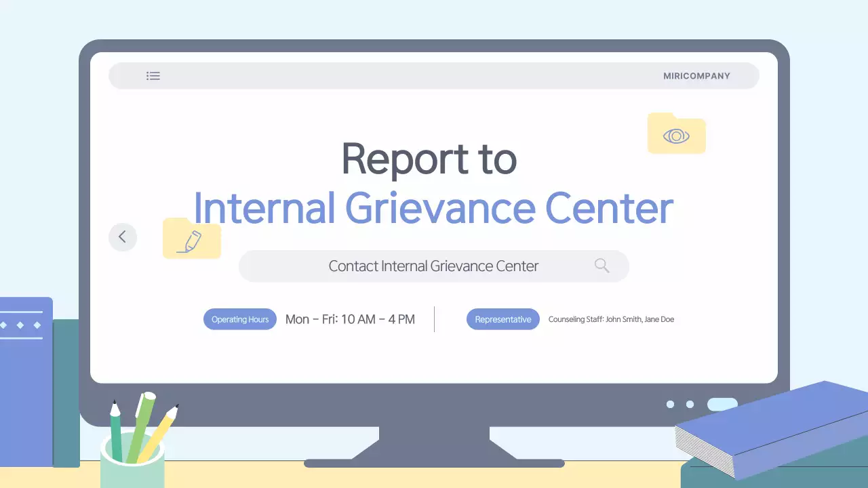
Task: Click the Mon – Fri: 10 AM – 4 PM text
Action: click(350, 319)
